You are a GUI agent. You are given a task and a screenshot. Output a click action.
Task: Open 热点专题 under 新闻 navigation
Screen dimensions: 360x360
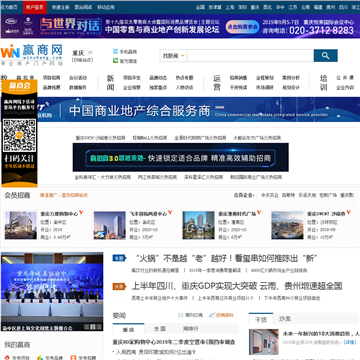[x=184, y=78]
